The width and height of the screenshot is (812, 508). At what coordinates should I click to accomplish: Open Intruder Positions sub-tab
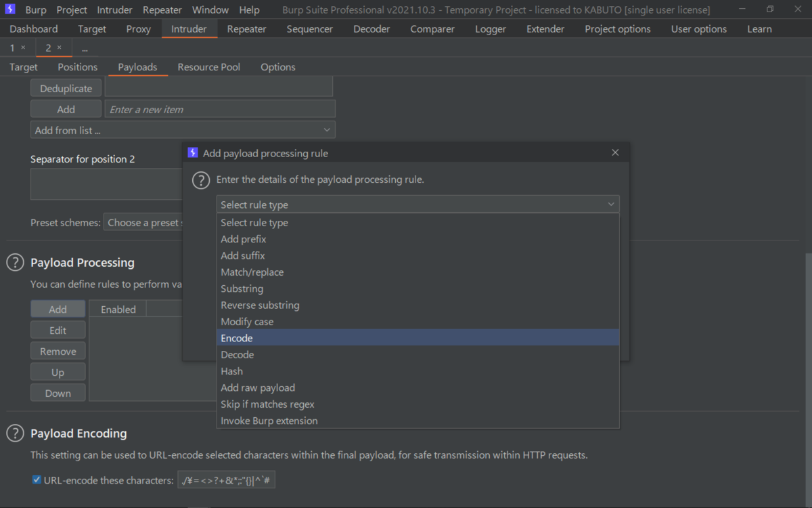[78, 67]
